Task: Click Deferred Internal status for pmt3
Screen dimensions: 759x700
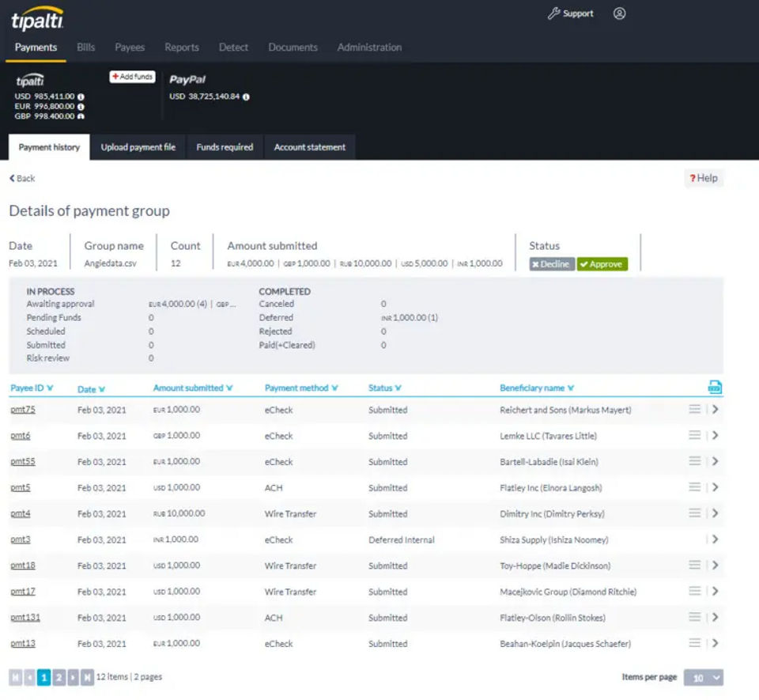Action: 402,539
